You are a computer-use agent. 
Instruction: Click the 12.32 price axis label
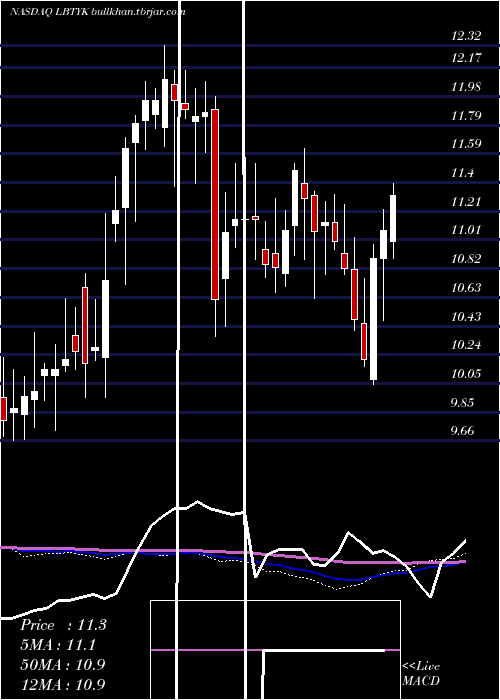pos(466,36)
